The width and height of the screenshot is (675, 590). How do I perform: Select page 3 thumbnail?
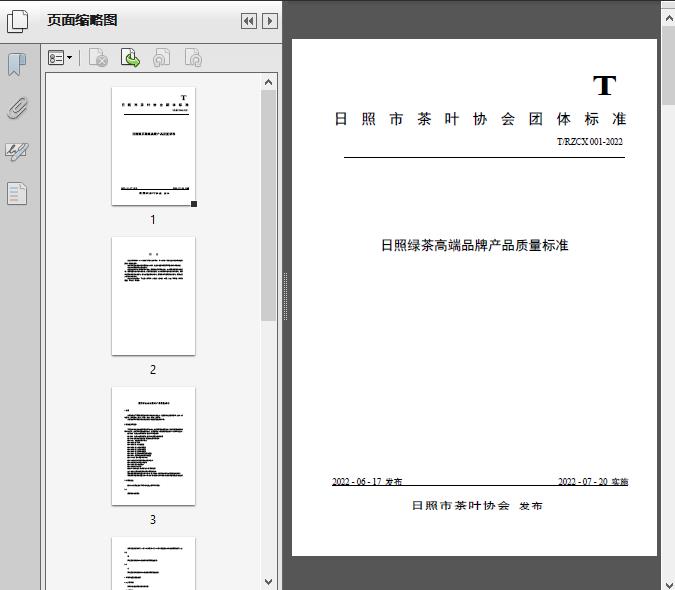click(153, 446)
